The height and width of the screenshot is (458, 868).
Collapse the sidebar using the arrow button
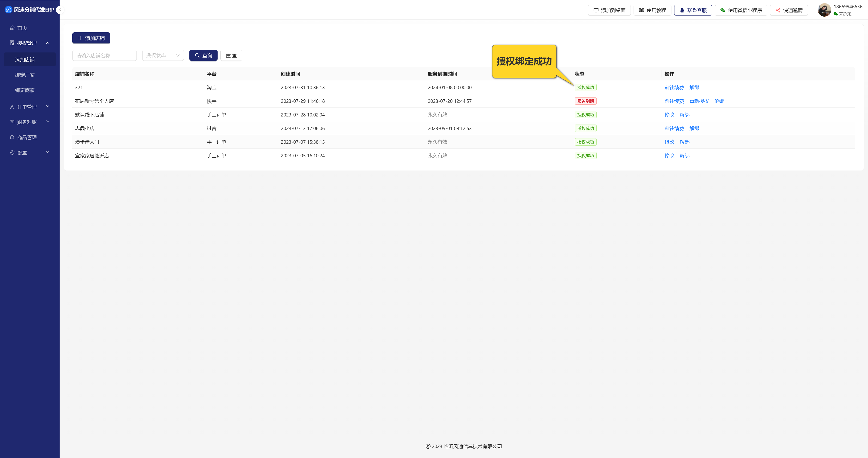[60, 10]
